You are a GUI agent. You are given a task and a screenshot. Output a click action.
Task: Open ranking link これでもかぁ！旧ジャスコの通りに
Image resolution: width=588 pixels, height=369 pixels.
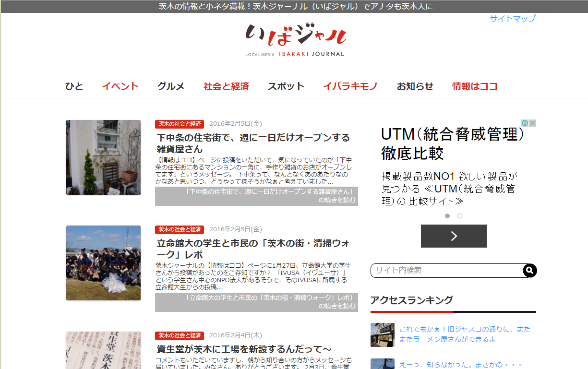pyautogui.click(x=465, y=334)
